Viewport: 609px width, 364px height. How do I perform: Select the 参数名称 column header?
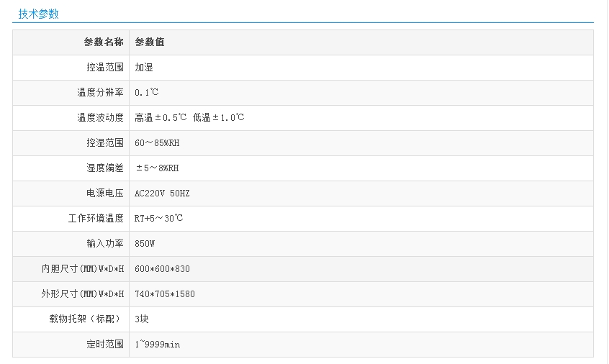click(x=104, y=42)
